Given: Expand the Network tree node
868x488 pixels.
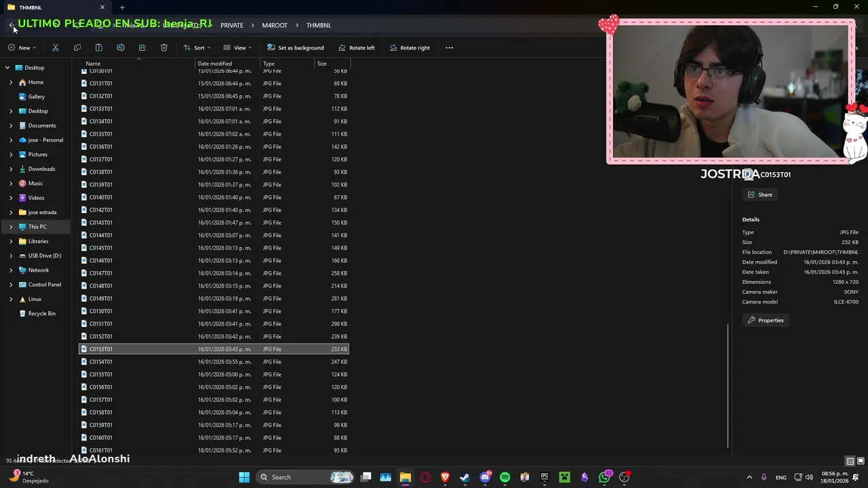Looking at the screenshot, I should pos(11,270).
